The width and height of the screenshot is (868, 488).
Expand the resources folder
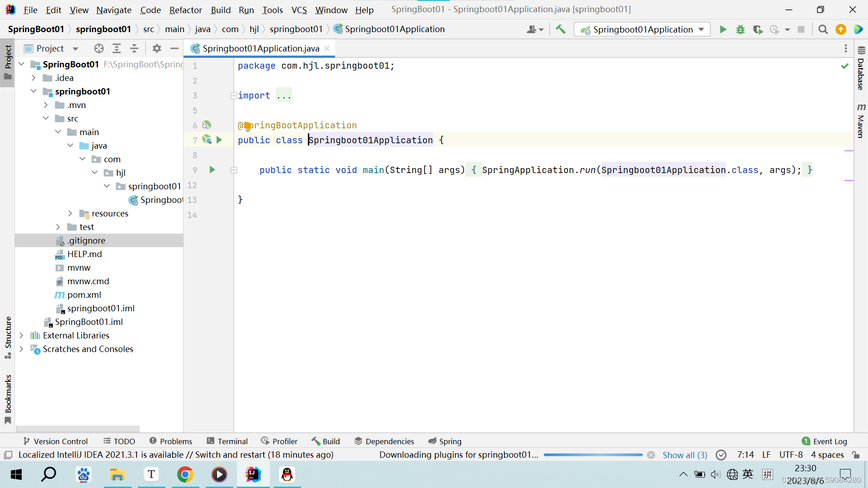tap(70, 213)
